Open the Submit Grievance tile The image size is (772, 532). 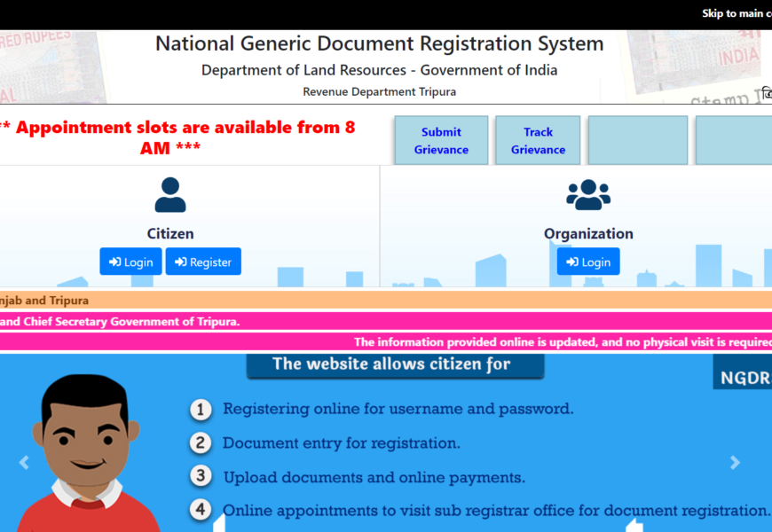coord(441,140)
